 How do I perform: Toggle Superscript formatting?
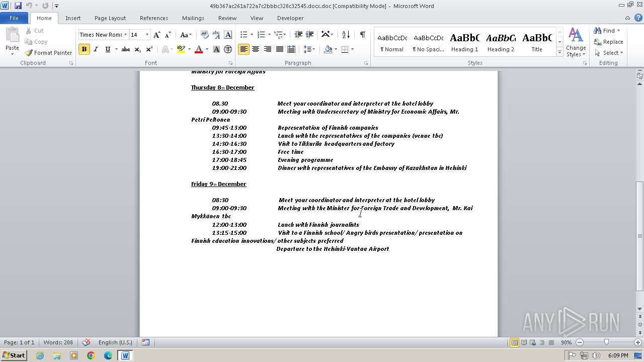point(149,49)
